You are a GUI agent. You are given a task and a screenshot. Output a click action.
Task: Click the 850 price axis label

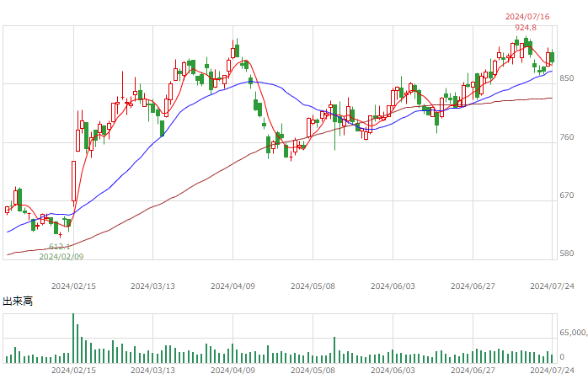(567, 78)
